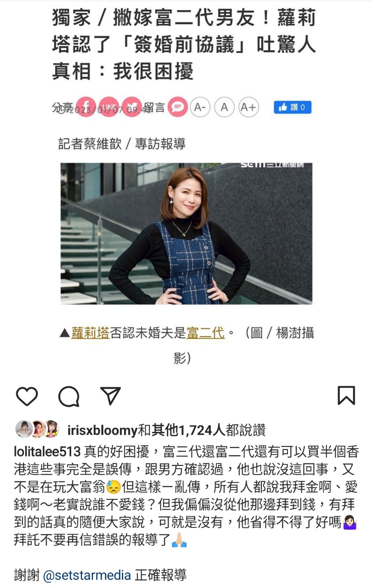373x588 pixels.
Task: Open article comments chat bubble icon
Action: click(x=177, y=107)
